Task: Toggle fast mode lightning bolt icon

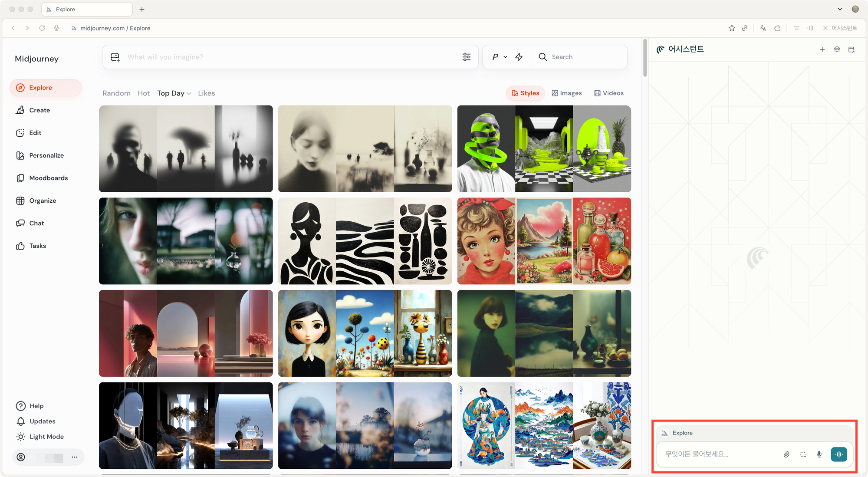Action: tap(519, 57)
